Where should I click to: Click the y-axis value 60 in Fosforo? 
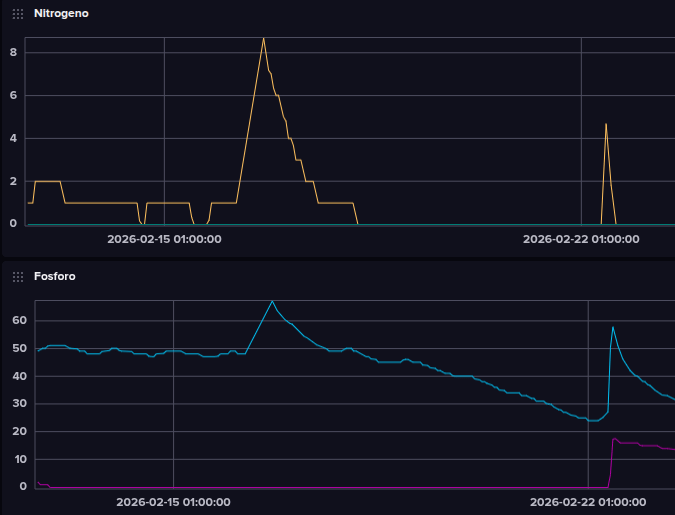point(15,321)
